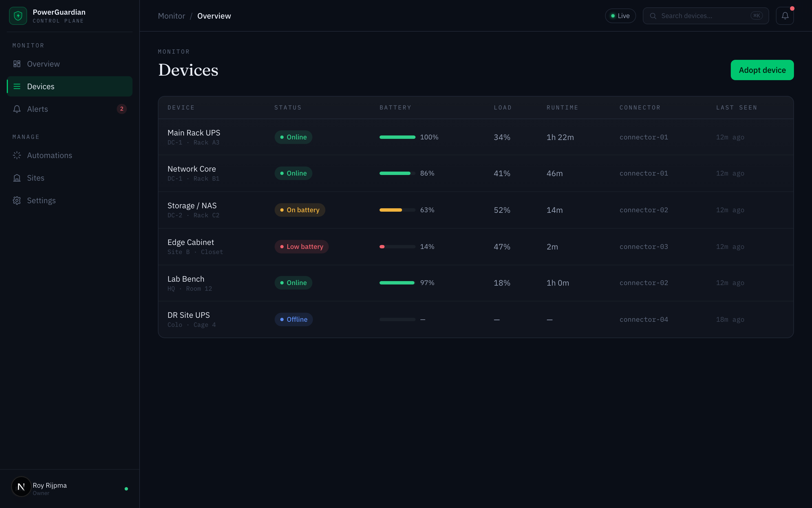Click Edge Cabinet battery bar at 14%
The image size is (812, 508).
pos(397,247)
